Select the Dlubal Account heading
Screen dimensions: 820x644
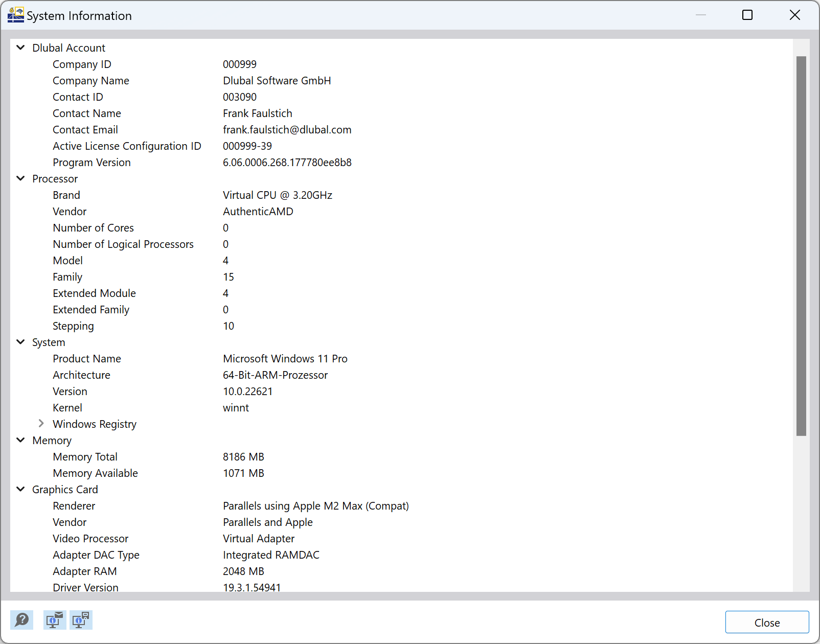[x=69, y=48]
